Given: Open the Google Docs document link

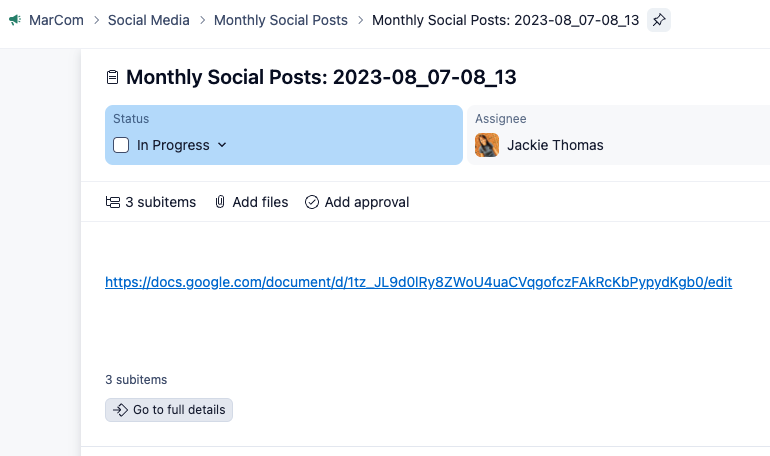Looking at the screenshot, I should coord(418,283).
